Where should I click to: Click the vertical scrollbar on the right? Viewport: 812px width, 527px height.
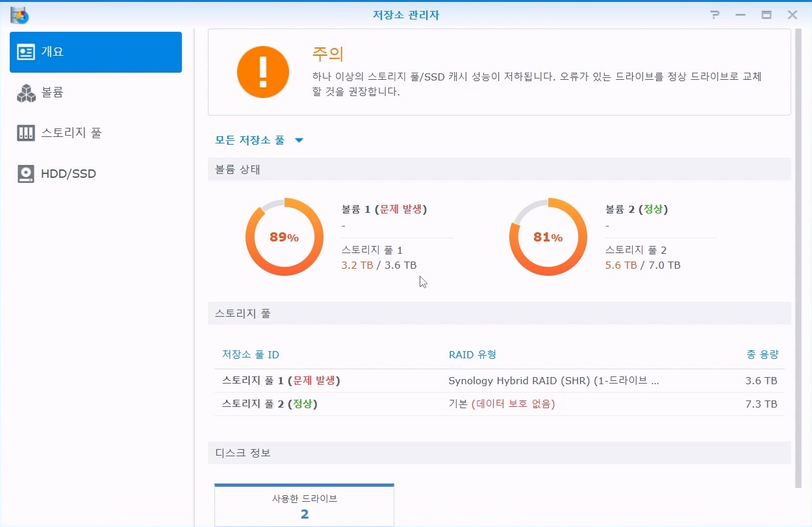798,260
